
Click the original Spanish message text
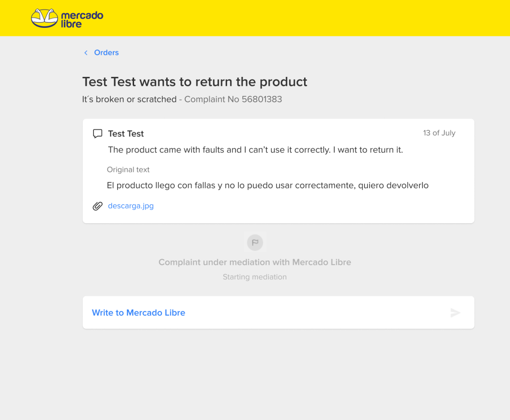point(267,185)
